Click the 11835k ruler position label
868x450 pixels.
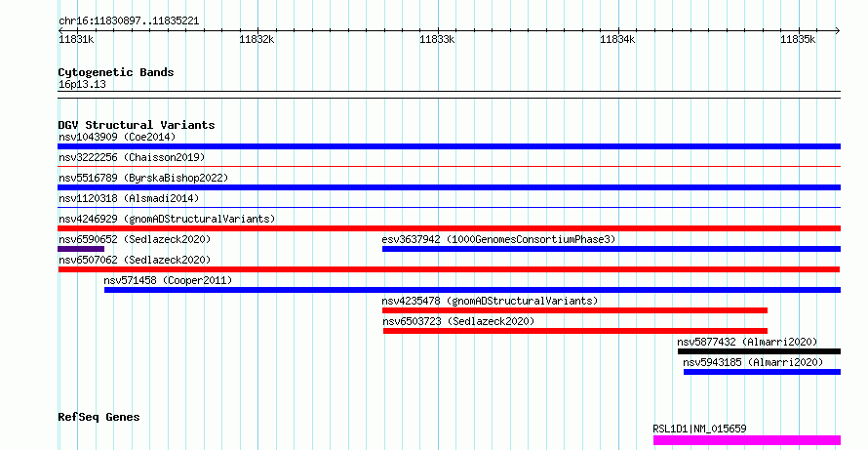pyautogui.click(x=798, y=40)
